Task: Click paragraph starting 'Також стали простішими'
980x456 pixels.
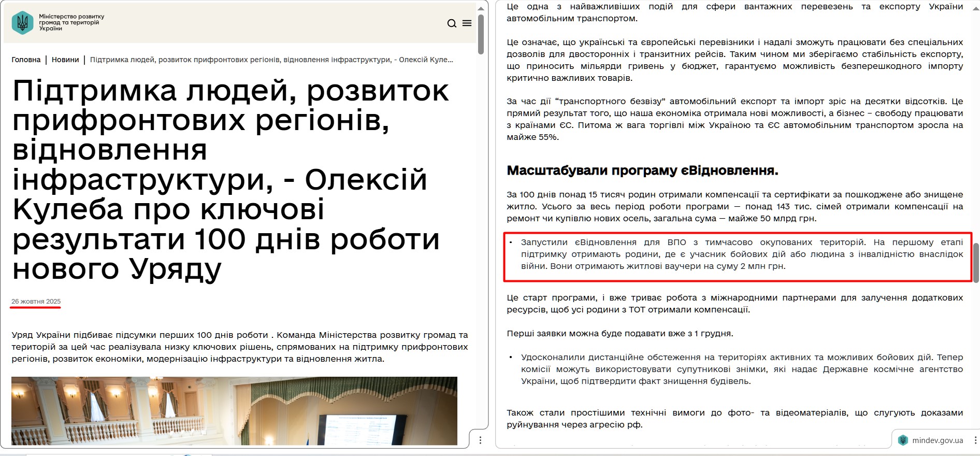Action: (x=735, y=419)
